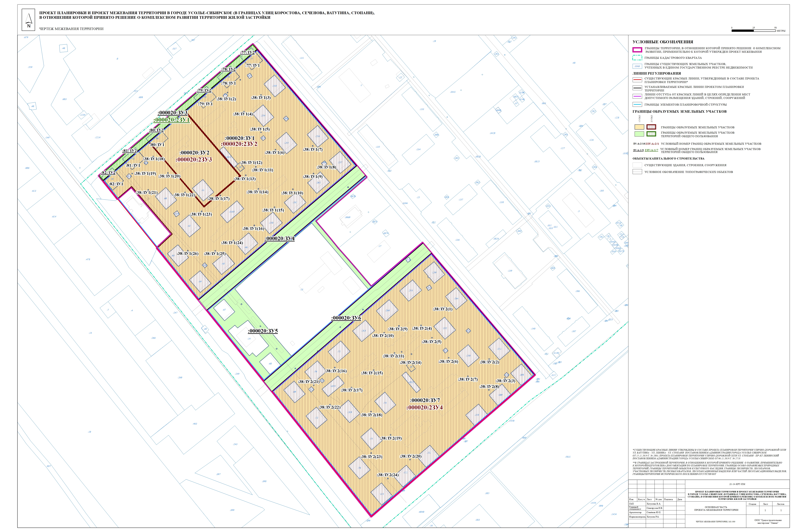Click the 'ЧЕРТЕЖ МЕЖЕВАНИЯ ТЕРРИТОРИИ' subtitle under the main title
794x532 pixels.
click(71, 29)
